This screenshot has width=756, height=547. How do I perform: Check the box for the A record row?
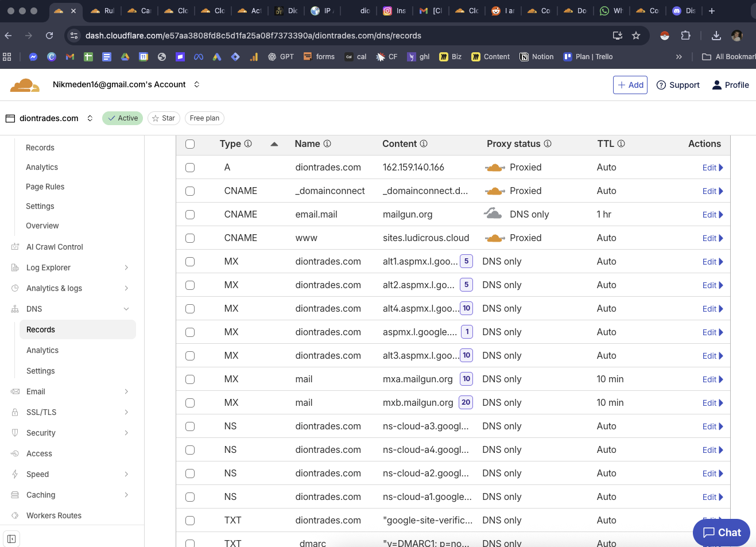pos(190,168)
